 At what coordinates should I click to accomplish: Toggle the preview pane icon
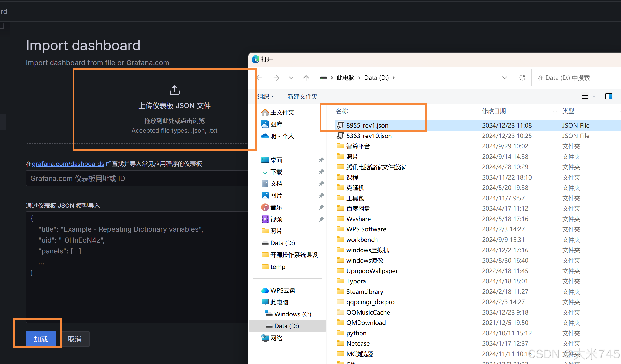[609, 96]
